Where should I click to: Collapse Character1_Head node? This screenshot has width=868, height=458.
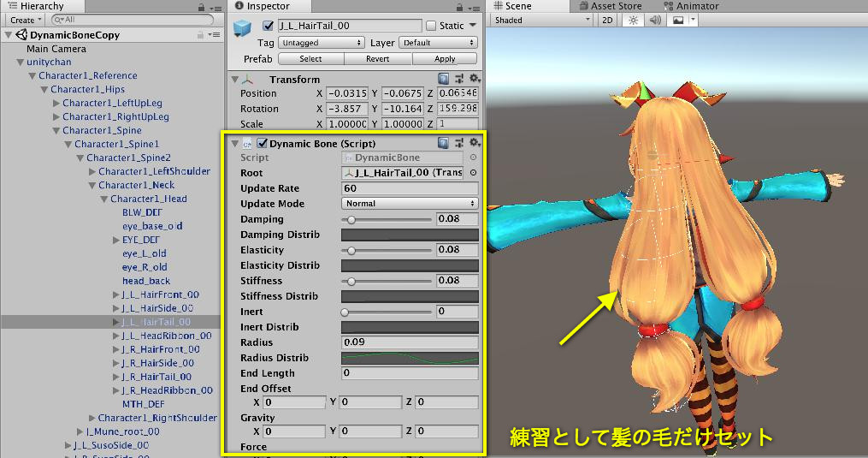(103, 199)
